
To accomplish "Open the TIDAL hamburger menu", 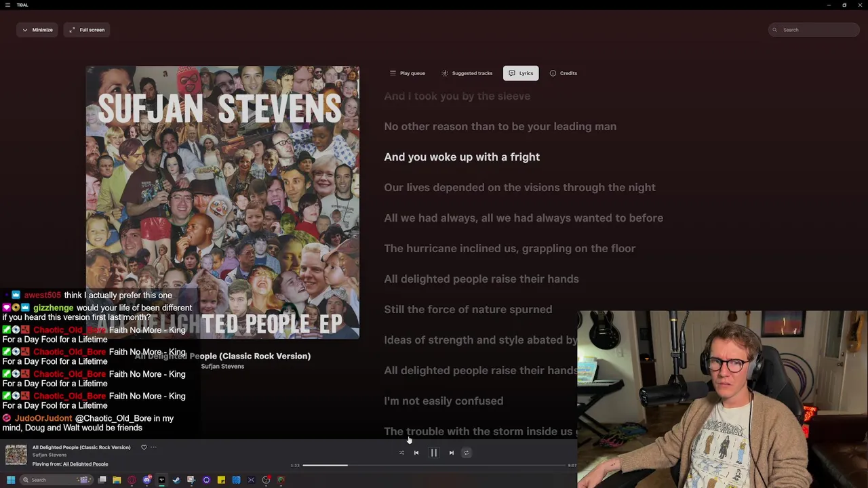I will (x=8, y=5).
